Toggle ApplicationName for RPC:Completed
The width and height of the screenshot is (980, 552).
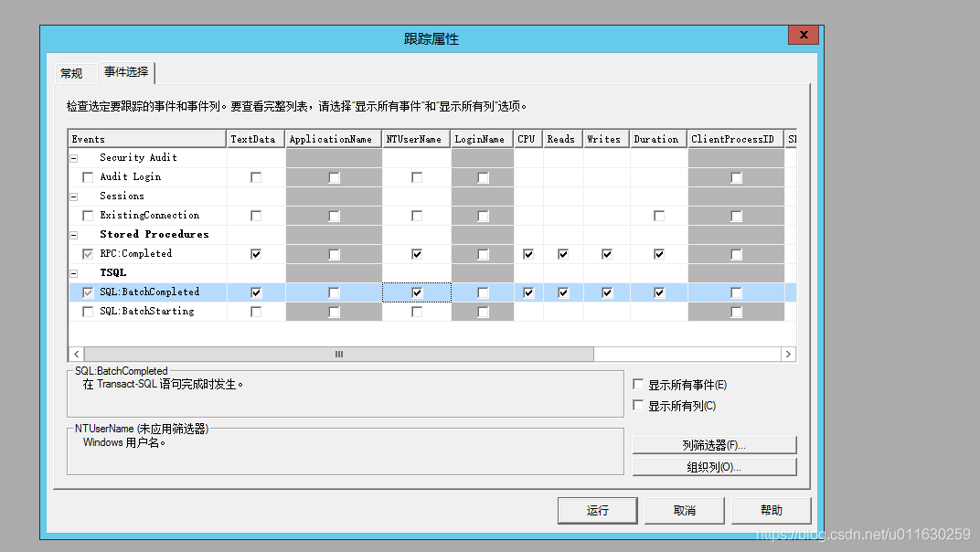334,254
